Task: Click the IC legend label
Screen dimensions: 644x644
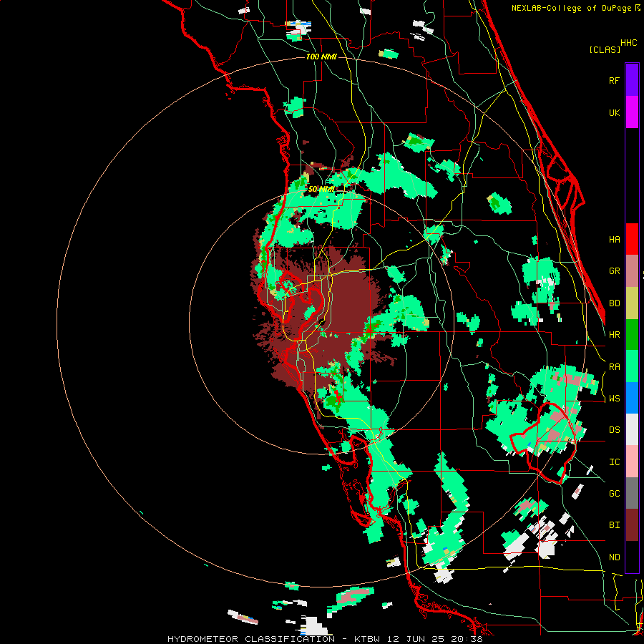Action: pyautogui.click(x=614, y=462)
